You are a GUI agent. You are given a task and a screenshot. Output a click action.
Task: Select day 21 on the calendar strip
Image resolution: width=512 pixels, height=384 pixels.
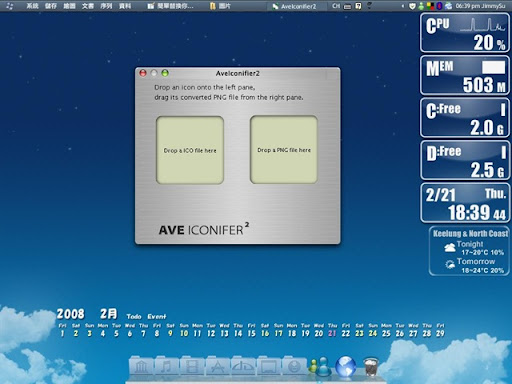[332, 333]
